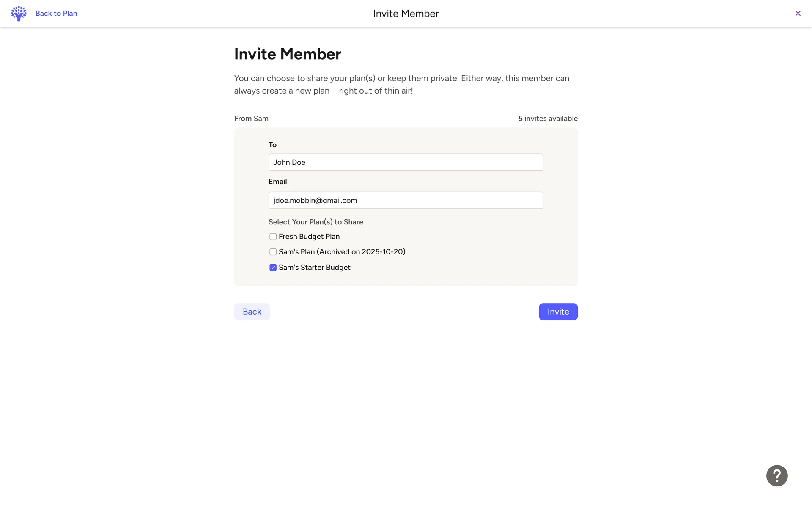
Task: Click the large Invite Member heading
Action: coord(288,54)
